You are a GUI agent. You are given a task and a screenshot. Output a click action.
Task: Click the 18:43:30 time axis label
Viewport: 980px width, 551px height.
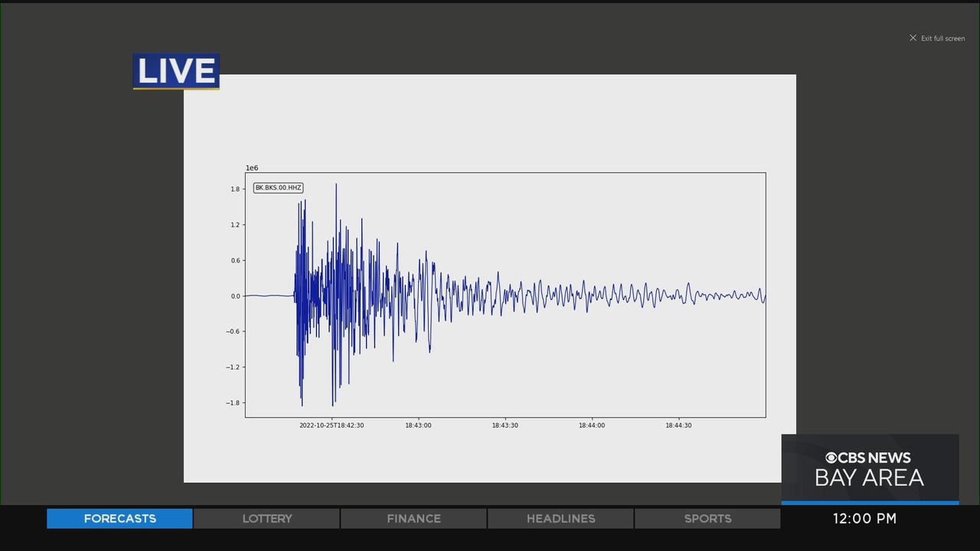(x=505, y=425)
